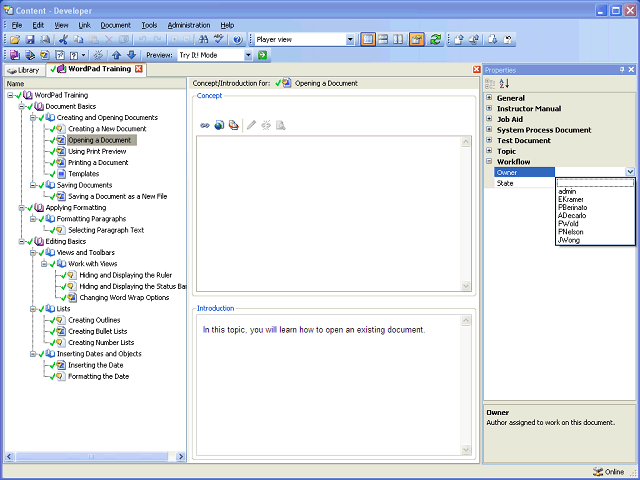This screenshot has width=640, height=480.
Task: Click the Find binoculars icon
Action: 204,39
